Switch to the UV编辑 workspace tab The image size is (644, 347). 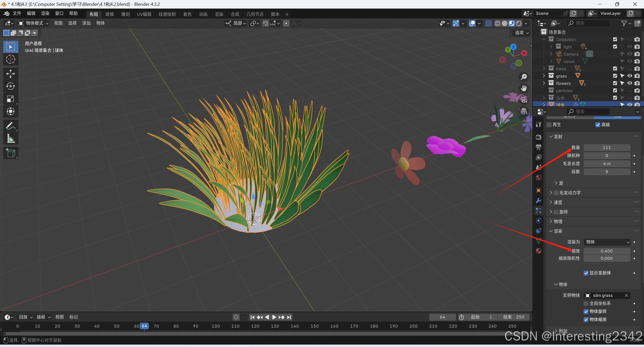(144, 14)
